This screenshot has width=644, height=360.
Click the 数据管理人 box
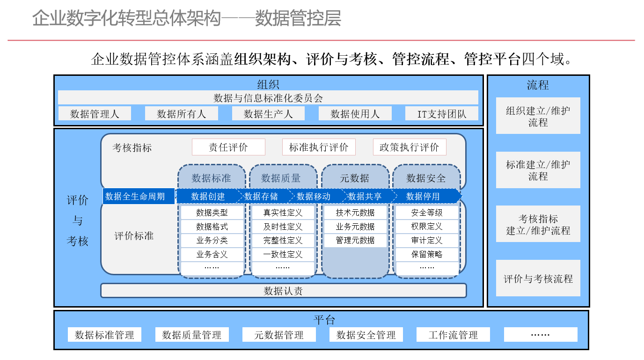coord(95,114)
